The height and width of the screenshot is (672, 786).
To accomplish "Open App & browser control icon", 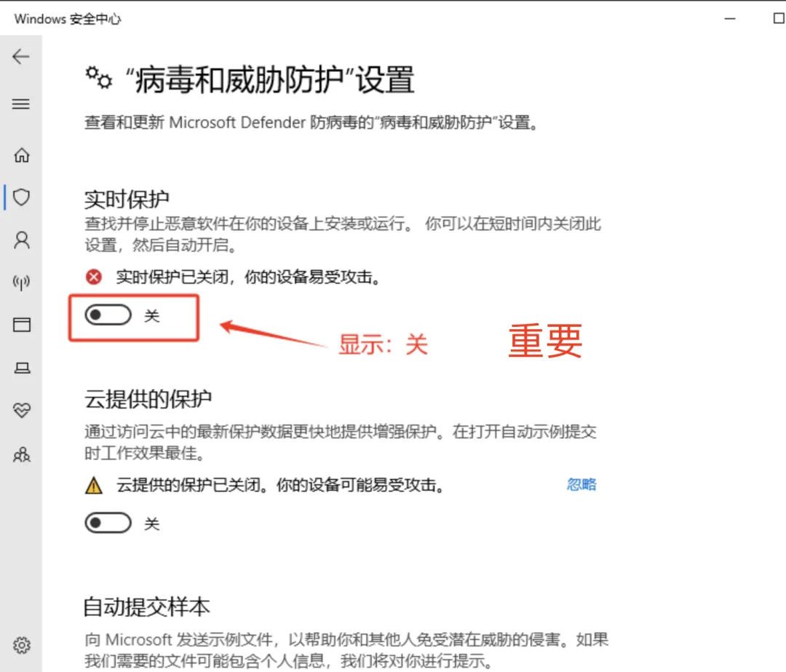I will click(x=22, y=325).
